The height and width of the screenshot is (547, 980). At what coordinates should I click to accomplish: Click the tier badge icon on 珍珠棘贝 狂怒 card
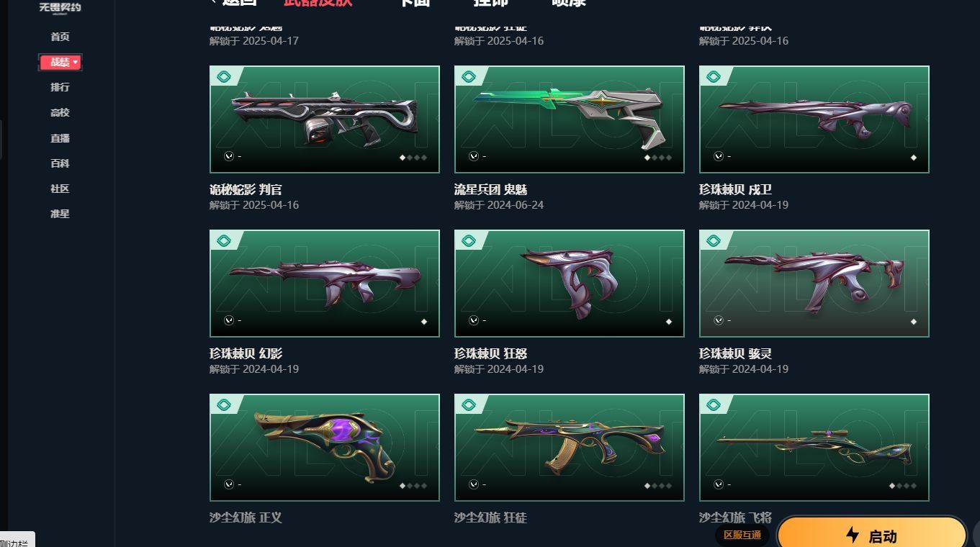(469, 241)
